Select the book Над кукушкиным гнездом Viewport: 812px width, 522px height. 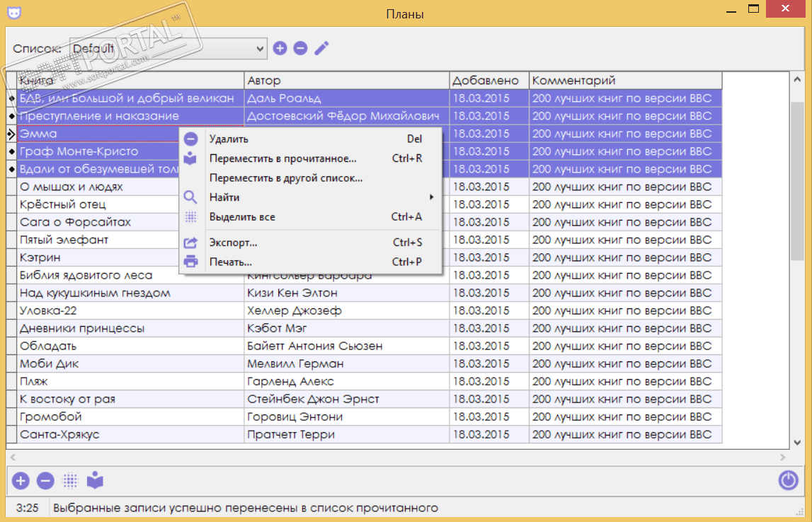130,293
